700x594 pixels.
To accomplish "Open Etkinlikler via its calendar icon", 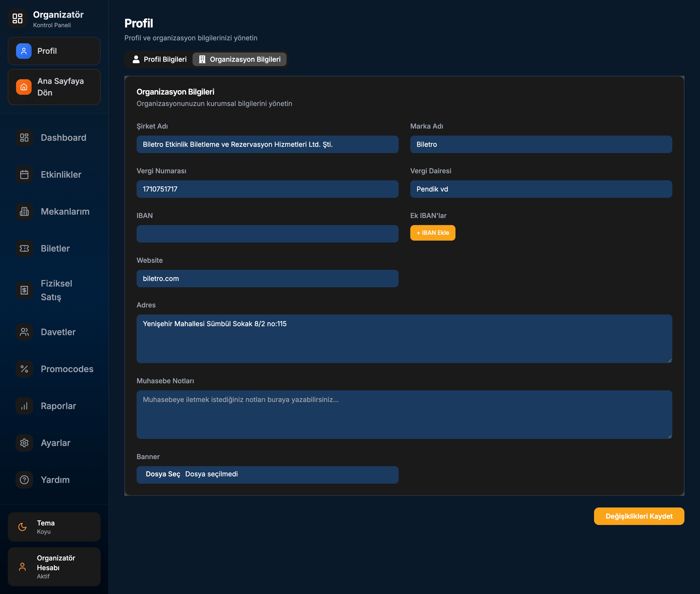I will pyautogui.click(x=24, y=175).
